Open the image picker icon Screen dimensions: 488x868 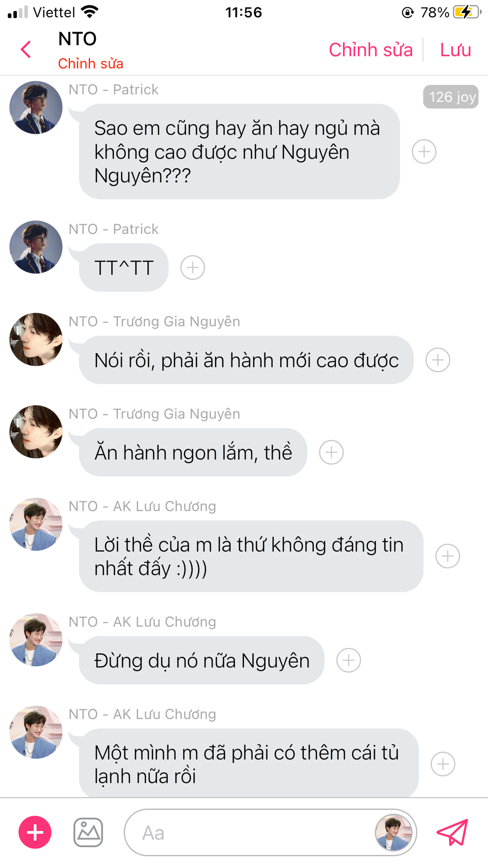click(x=88, y=832)
